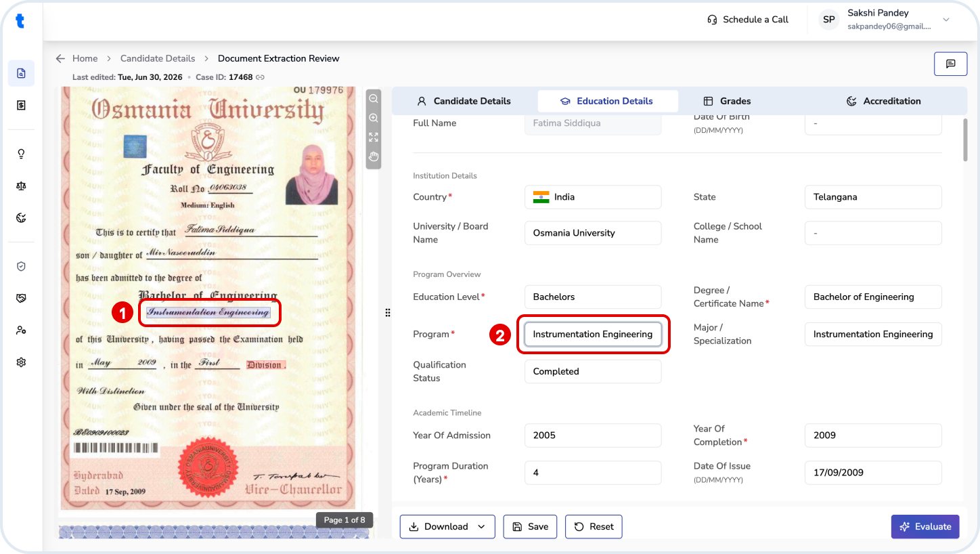
Task: Edit the Year Of Admission field
Action: click(x=593, y=435)
